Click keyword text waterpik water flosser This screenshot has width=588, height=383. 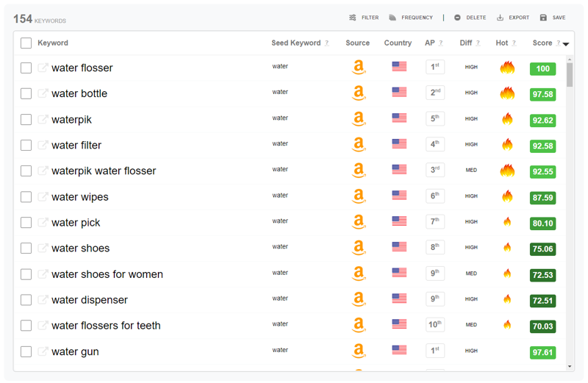(104, 171)
